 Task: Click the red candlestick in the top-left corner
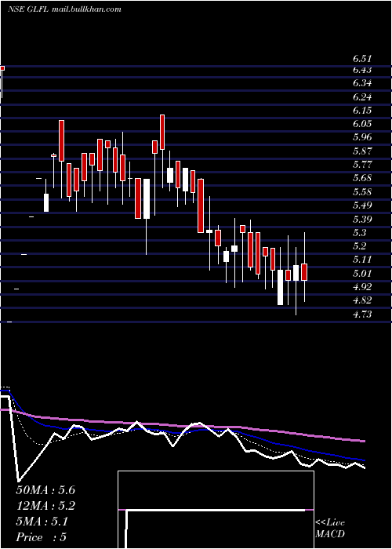(x=2, y=68)
